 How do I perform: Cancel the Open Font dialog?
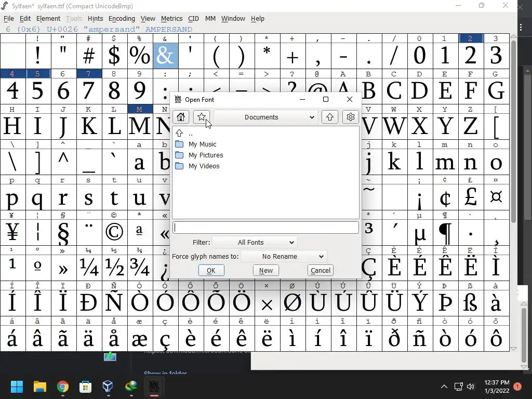coord(320,270)
